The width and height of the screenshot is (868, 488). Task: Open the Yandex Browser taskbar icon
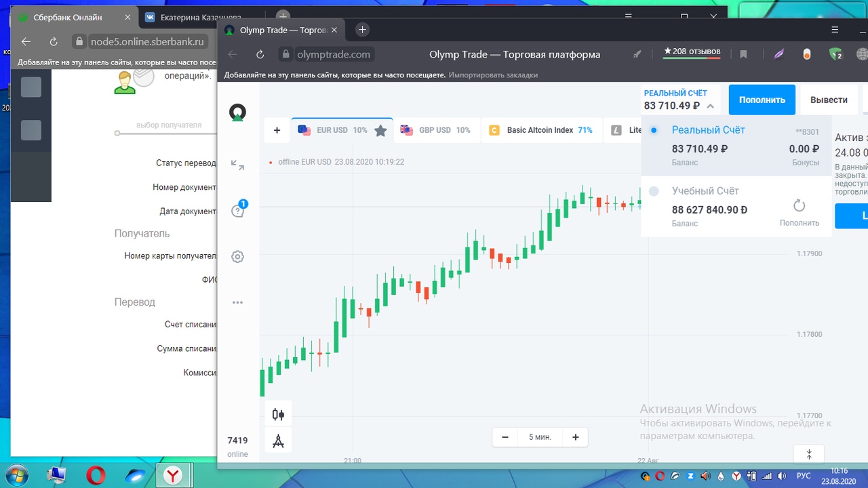(x=174, y=476)
